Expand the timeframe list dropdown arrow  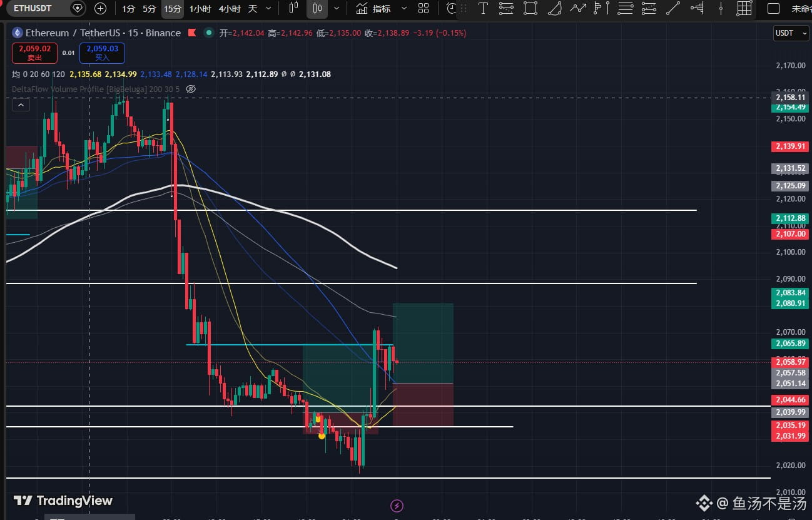[x=268, y=9]
